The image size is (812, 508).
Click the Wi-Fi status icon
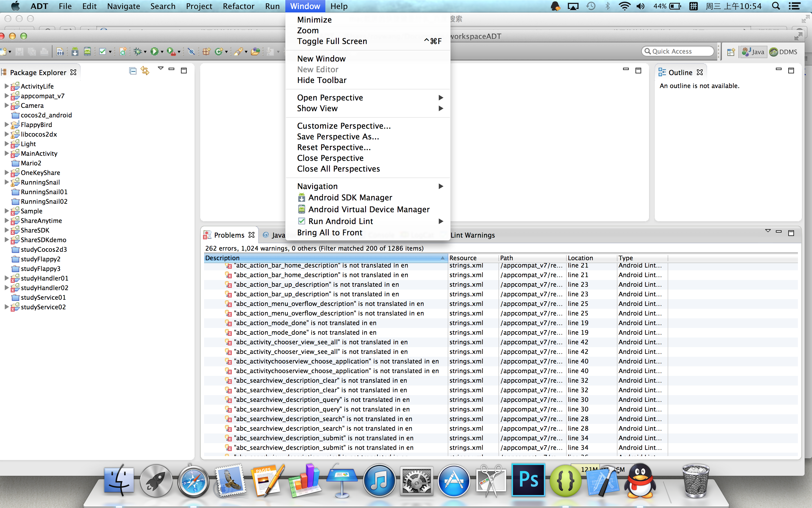click(x=624, y=6)
